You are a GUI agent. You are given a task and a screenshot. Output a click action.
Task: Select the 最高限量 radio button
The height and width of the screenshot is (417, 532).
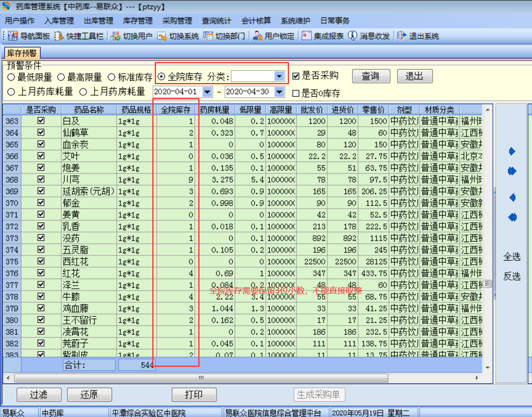coord(61,77)
